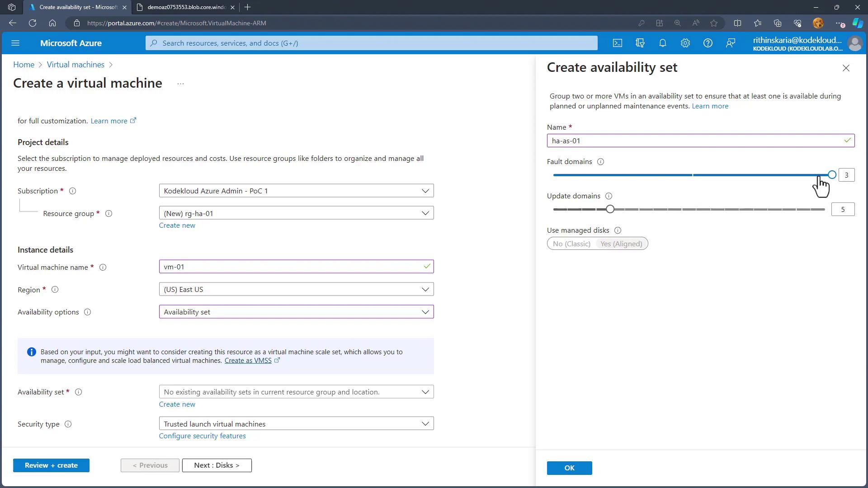Expand the Subscription dropdown
The height and width of the screenshot is (488, 868).
tap(296, 191)
